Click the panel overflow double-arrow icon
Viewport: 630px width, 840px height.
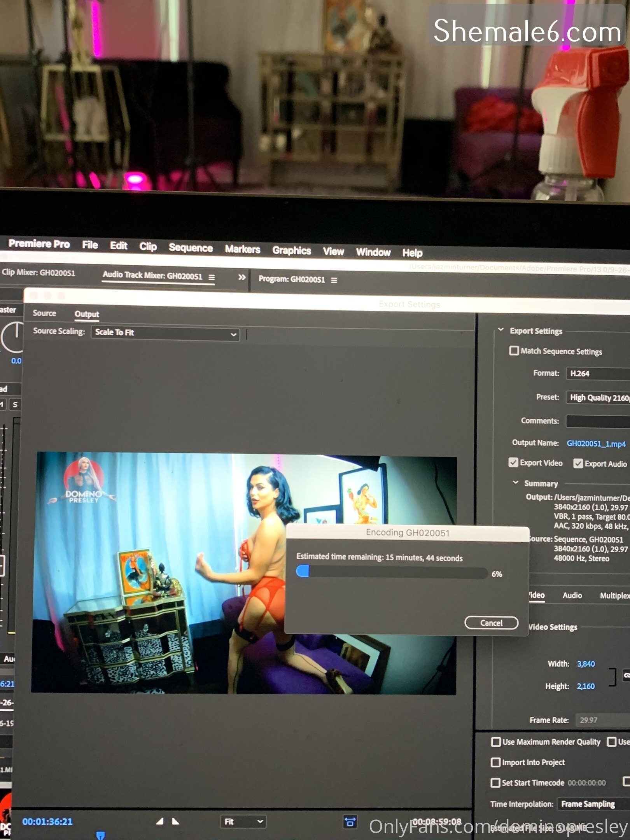[242, 277]
